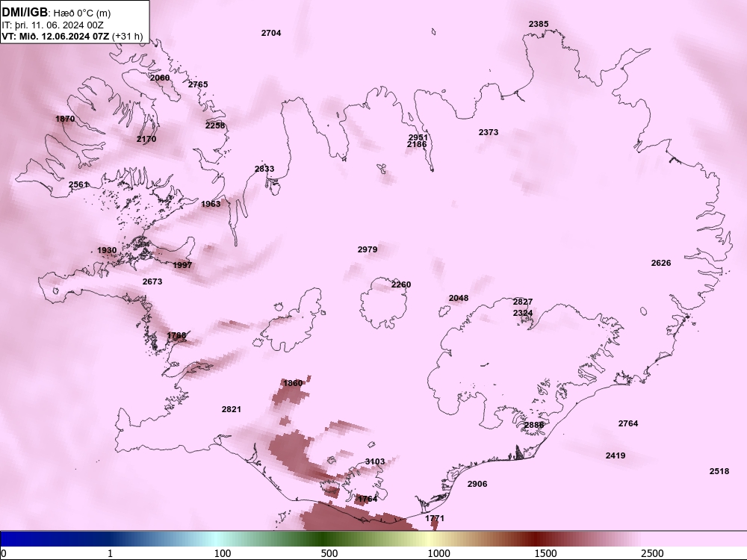Click the 2373 height value
This screenshot has width=747, height=560.
[489, 132]
